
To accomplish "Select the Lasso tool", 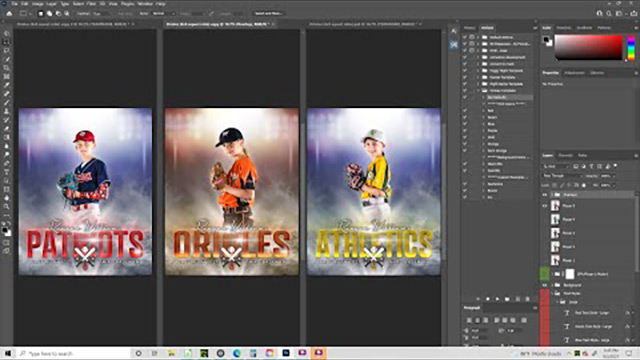I will (7, 51).
